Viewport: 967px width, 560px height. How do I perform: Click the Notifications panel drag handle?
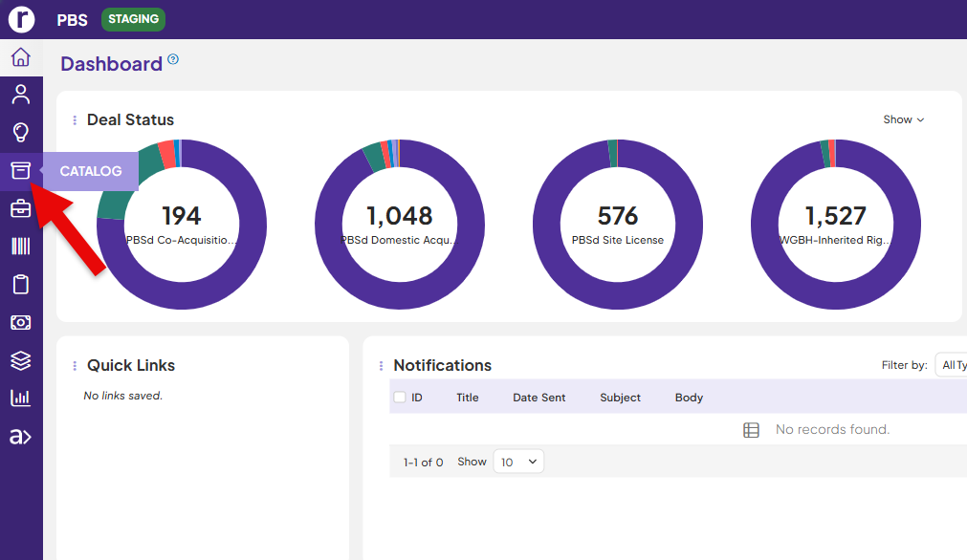(381, 366)
